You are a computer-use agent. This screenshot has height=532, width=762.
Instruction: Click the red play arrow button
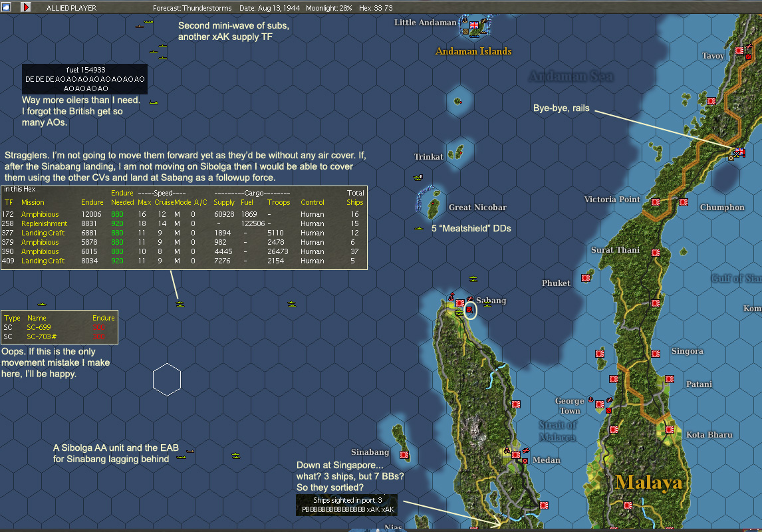point(26,7)
